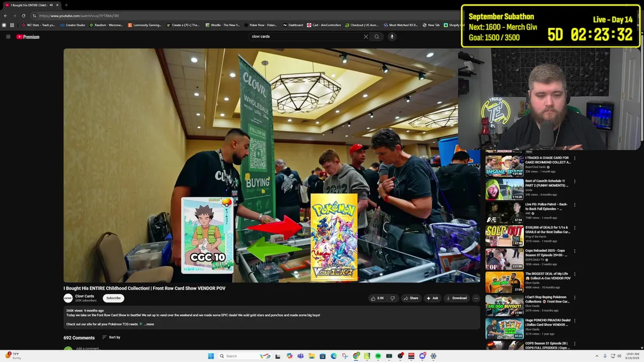Open the 'Wordle - The New Y...' bookmark

pos(222,25)
